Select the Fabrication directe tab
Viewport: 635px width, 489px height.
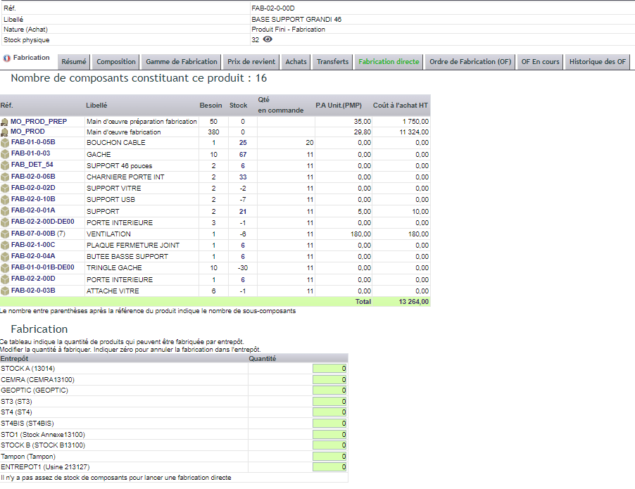click(389, 62)
